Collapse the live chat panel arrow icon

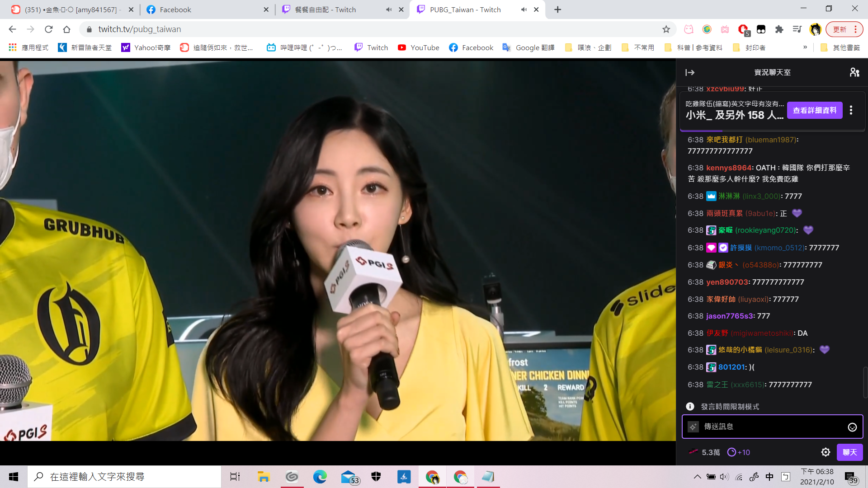690,72
